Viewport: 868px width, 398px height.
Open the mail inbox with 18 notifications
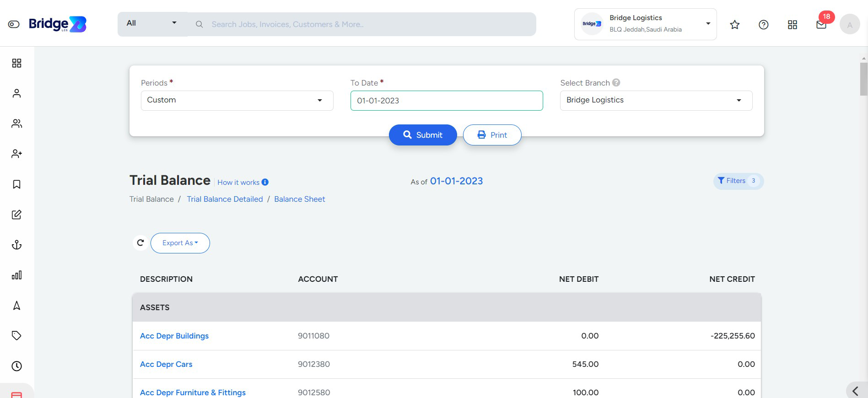821,25
